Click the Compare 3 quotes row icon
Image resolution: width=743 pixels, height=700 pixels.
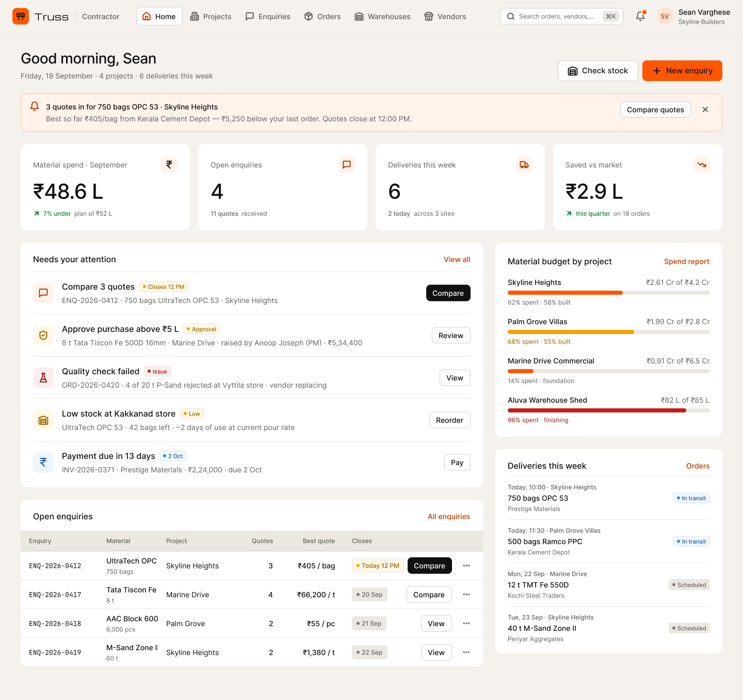click(43, 293)
